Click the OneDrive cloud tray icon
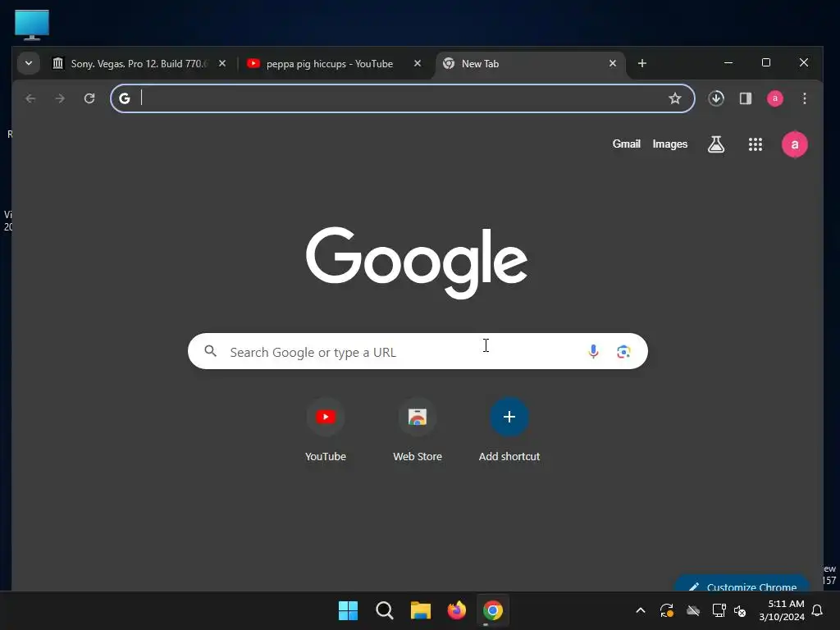 pyautogui.click(x=693, y=610)
